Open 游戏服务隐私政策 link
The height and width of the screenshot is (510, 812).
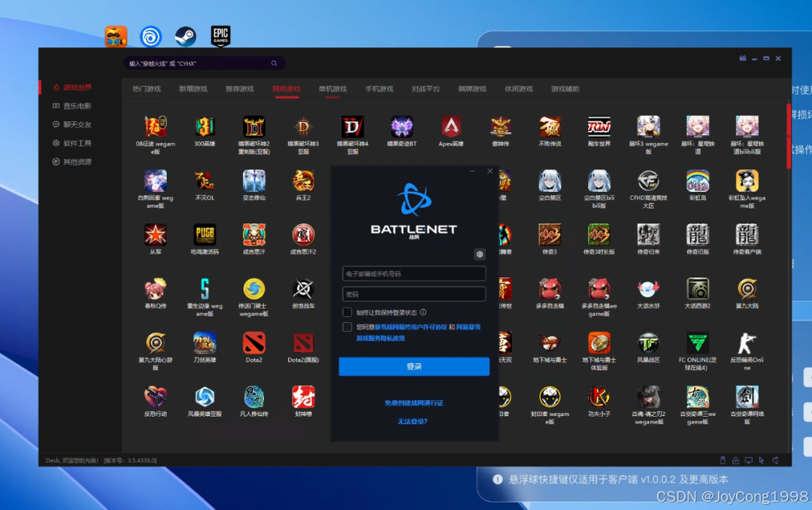click(380, 338)
